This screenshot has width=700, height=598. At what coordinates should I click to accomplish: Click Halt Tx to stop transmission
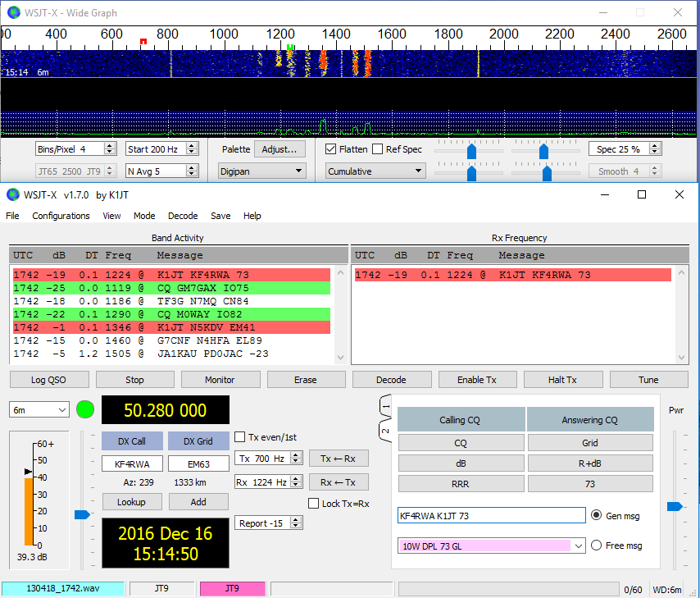tap(563, 379)
